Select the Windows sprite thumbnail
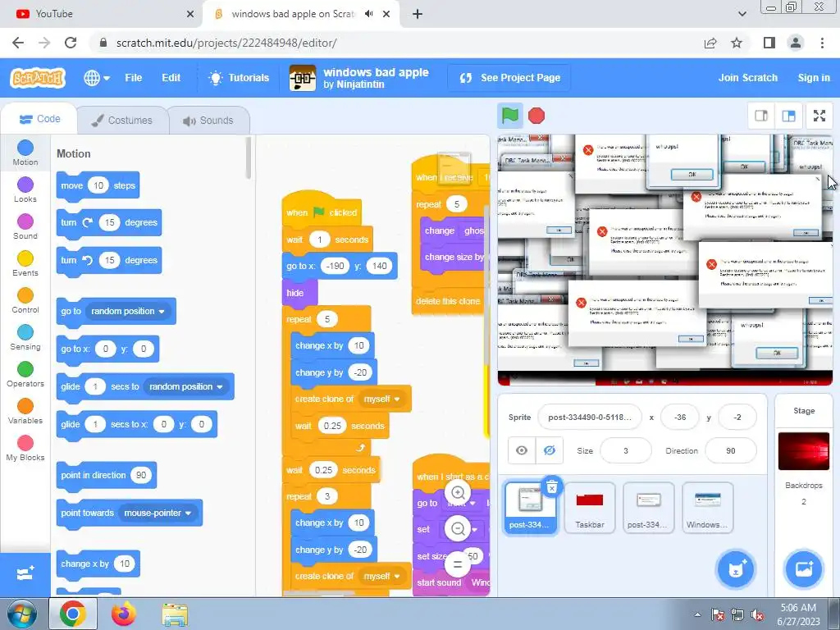This screenshot has height=630, width=840. pyautogui.click(x=707, y=508)
